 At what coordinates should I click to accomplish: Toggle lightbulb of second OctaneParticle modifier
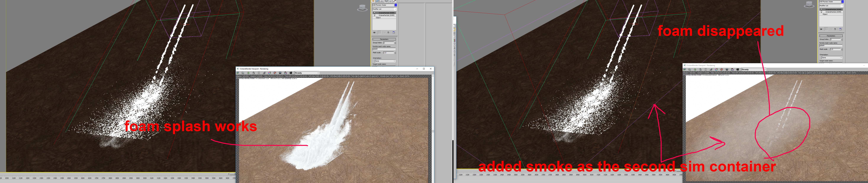[x=374, y=15]
